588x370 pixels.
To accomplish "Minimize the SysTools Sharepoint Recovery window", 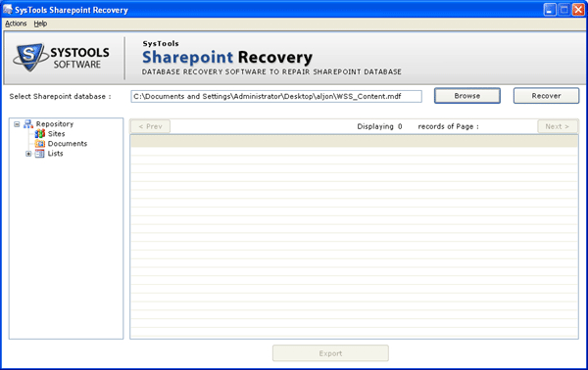I will (x=550, y=10).
